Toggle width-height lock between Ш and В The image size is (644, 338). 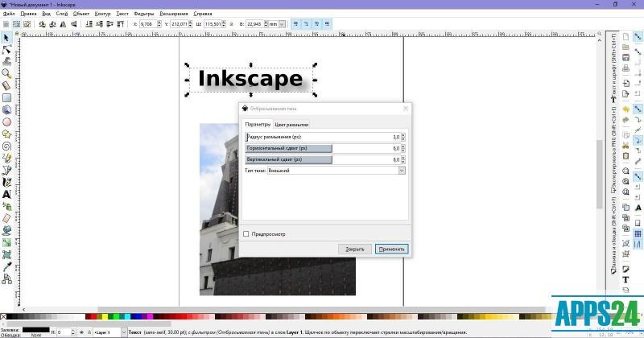click(x=231, y=24)
